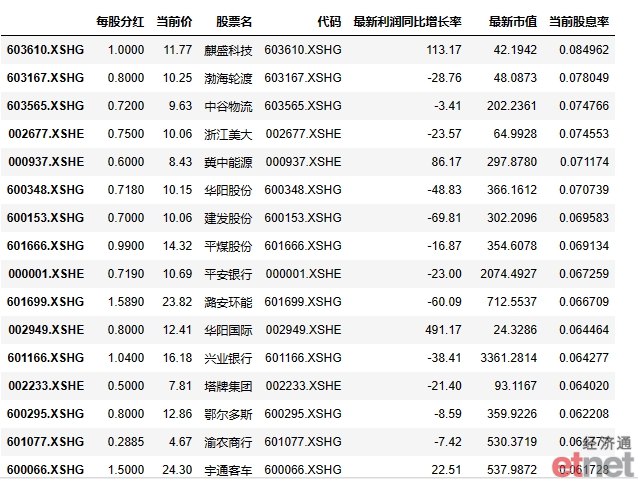Click stock name 冀中能源
638x479 pixels.
228,163
